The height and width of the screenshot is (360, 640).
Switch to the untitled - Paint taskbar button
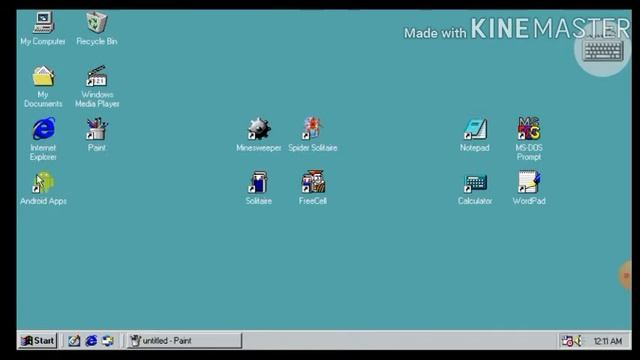point(184,340)
